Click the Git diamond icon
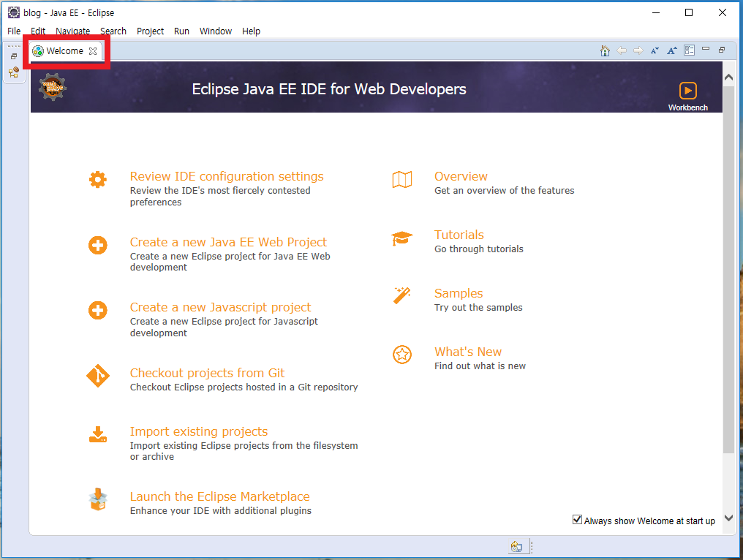743x560 pixels. (98, 377)
